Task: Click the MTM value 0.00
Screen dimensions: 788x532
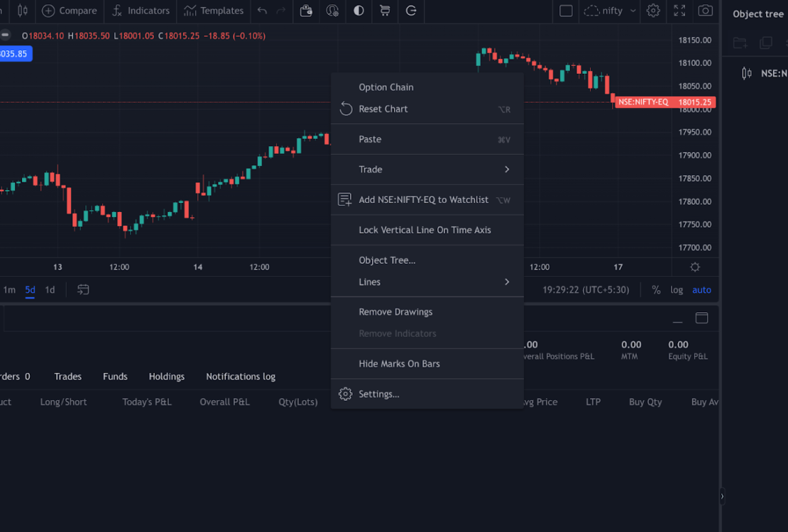Action: tap(631, 345)
